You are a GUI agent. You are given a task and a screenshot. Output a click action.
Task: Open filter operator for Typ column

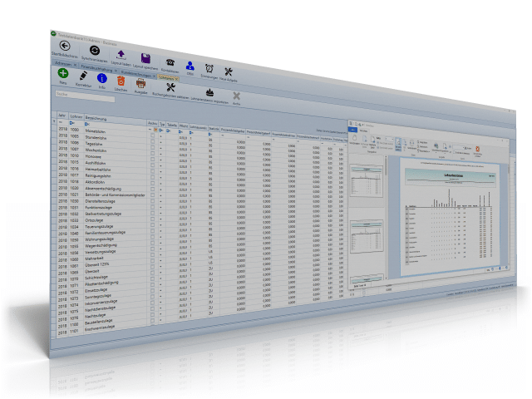(161, 130)
